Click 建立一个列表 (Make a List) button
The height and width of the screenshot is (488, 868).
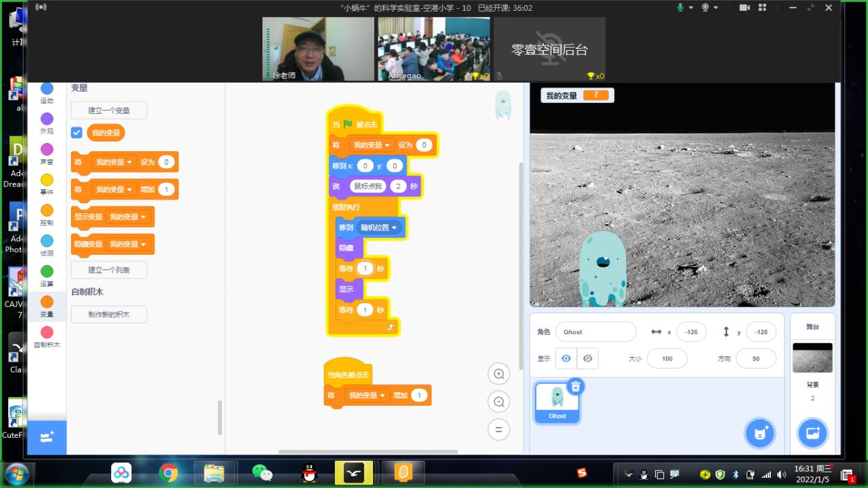pos(108,270)
